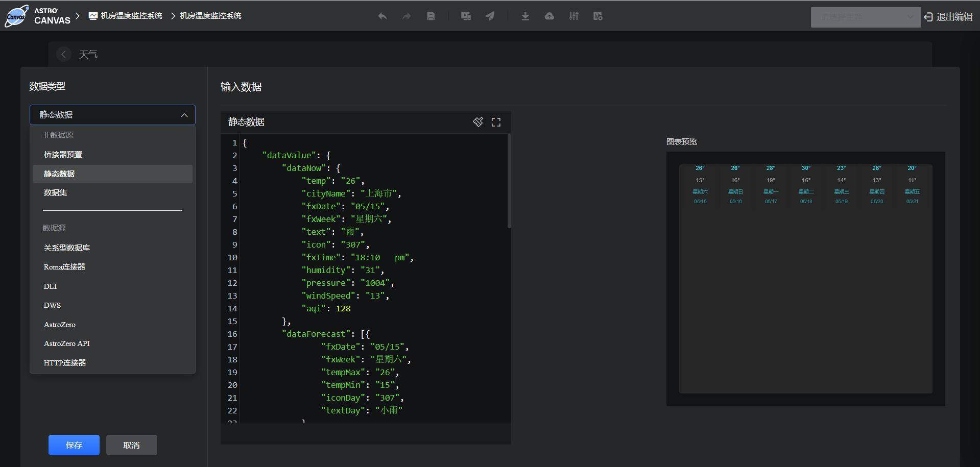This screenshot has width=980, height=467.
Task: Select the DWS data source option
Action: click(x=112, y=305)
